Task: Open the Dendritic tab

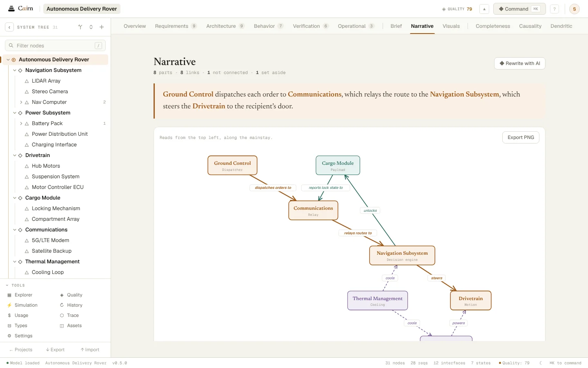Action: tap(561, 26)
